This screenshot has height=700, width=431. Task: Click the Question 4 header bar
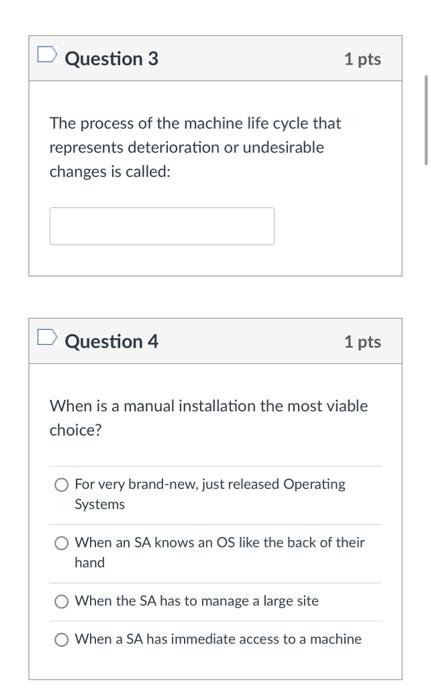[x=215, y=341]
